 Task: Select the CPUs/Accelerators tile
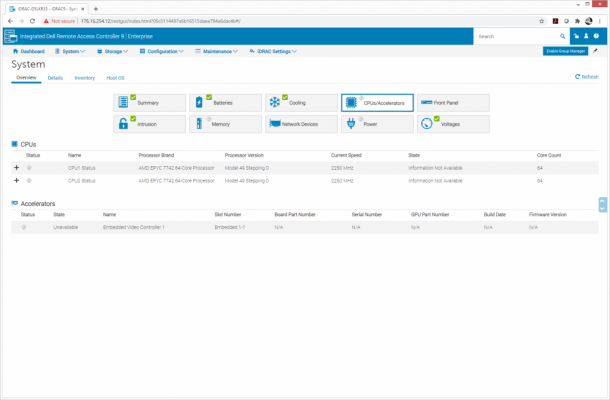[377, 103]
